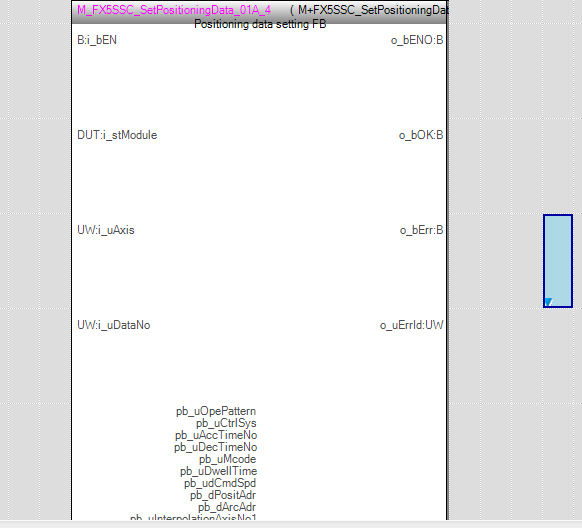Screen dimensions: 582x528
Task: Select the pb_uCtrlSys public variable
Action: point(226,423)
